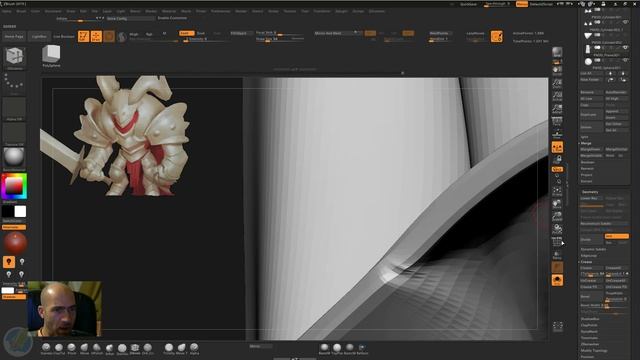Open the stroke type dots thumbnail
This screenshot has width=640, height=360.
[14, 82]
